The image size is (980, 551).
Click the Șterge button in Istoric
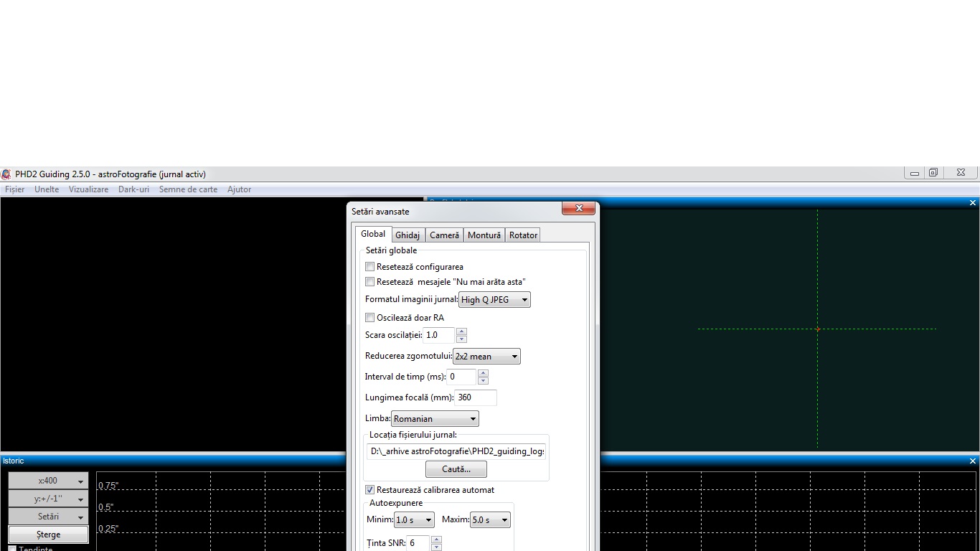49,534
